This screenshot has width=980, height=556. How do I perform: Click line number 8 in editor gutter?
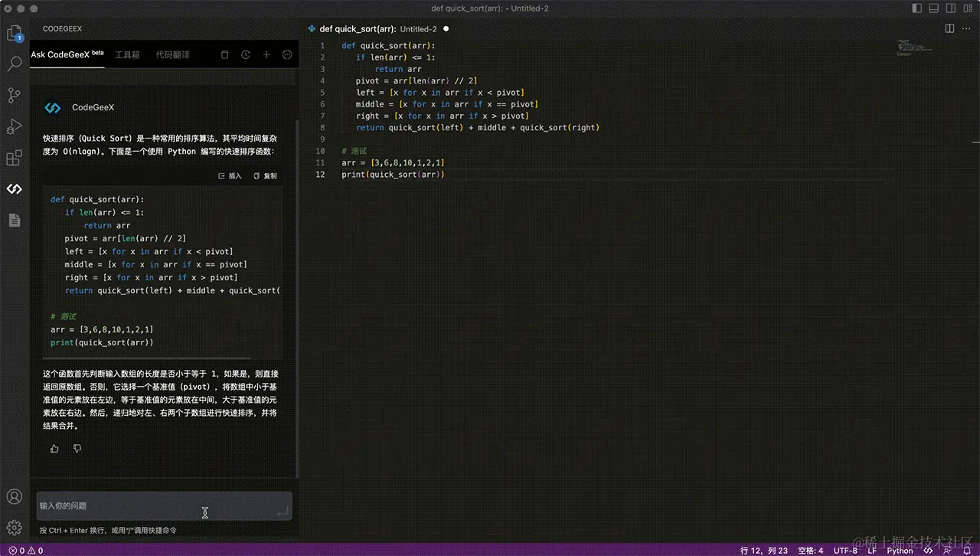point(322,128)
